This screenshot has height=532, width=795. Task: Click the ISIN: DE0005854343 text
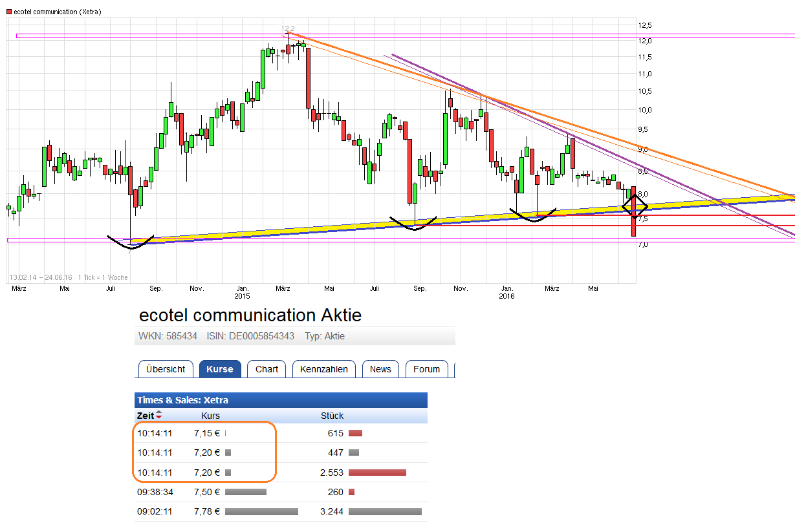point(250,336)
